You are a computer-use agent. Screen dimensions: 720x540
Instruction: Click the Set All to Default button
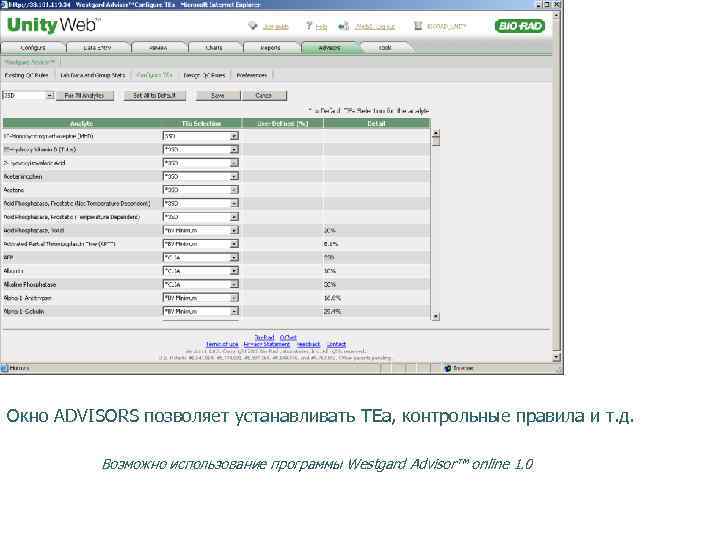pyautogui.click(x=154, y=96)
